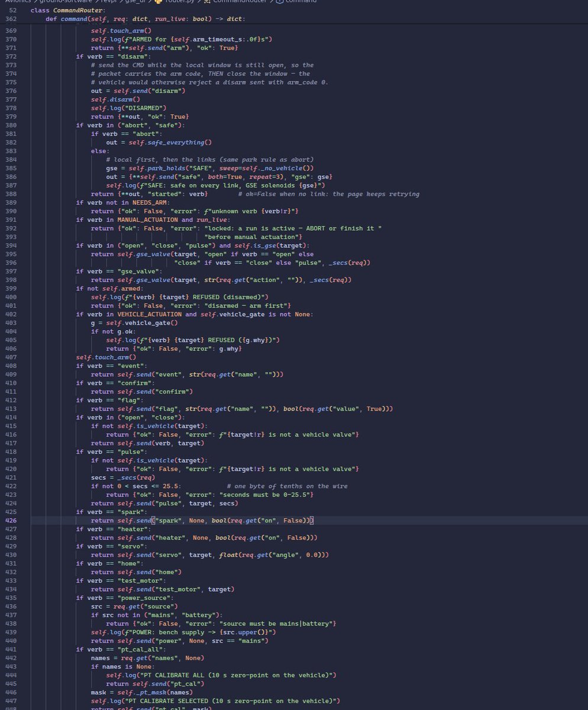Click 'if verb not in NEEDS_ARM:' line
Screen dimensions: 588x710
point(123,202)
